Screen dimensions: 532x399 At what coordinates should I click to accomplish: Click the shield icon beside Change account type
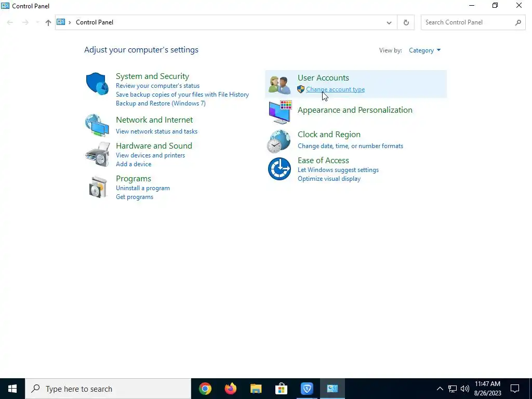coord(301,89)
